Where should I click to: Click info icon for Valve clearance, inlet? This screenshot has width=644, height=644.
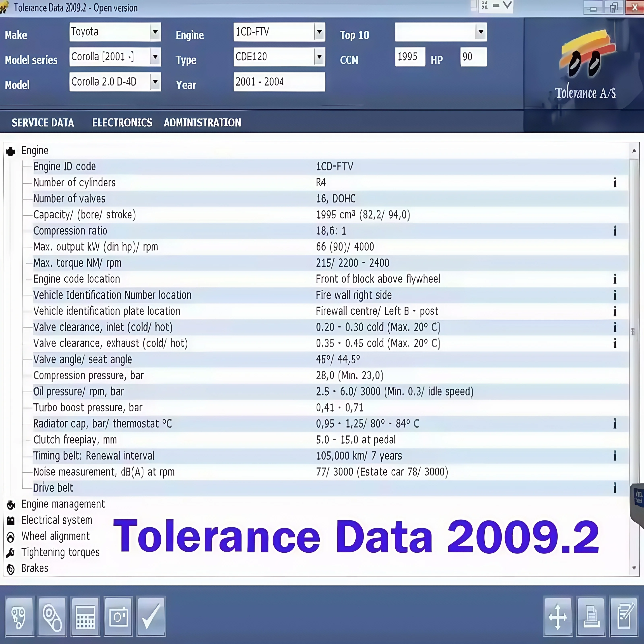tap(615, 327)
